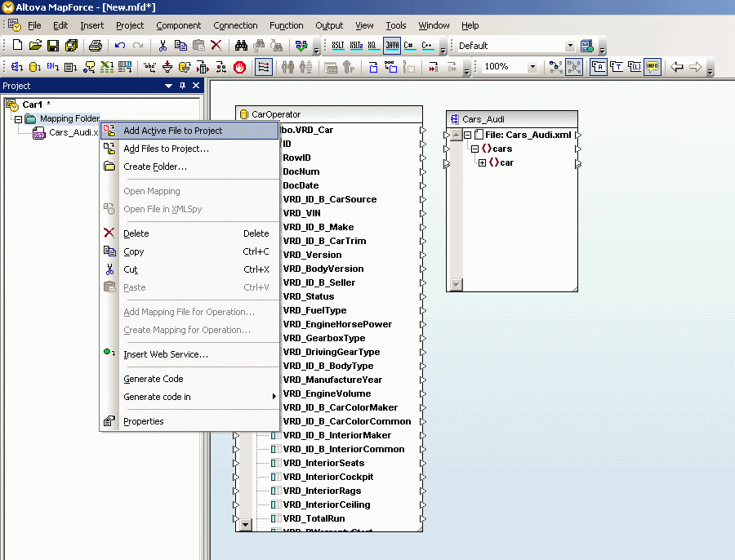
Task: Toggle the INFO tips button
Action: coord(653,67)
